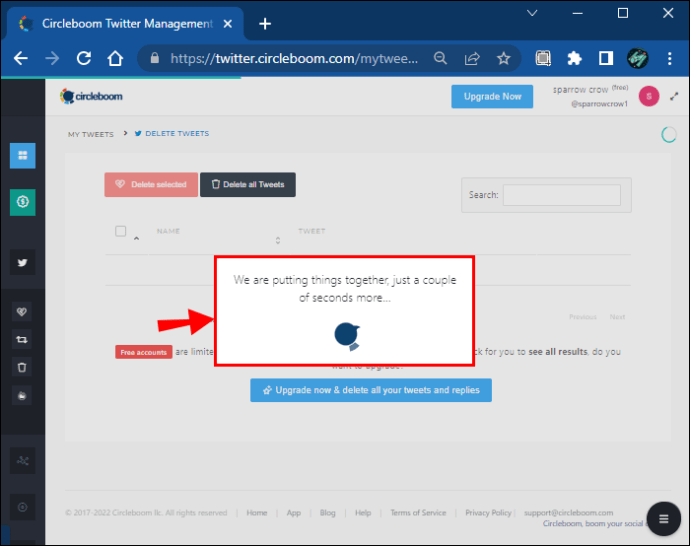690x546 pixels.
Task: Sort by the NAME column arrows
Action: [278, 240]
